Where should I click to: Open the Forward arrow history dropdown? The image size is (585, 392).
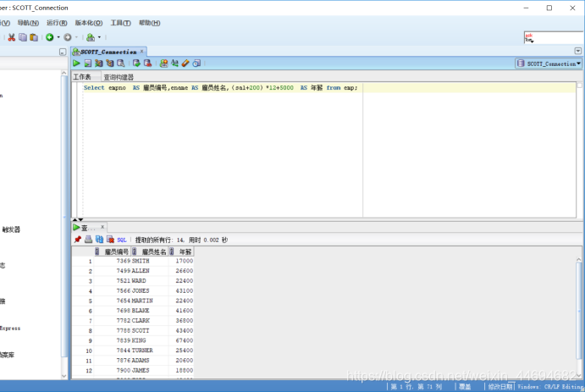[76, 37]
